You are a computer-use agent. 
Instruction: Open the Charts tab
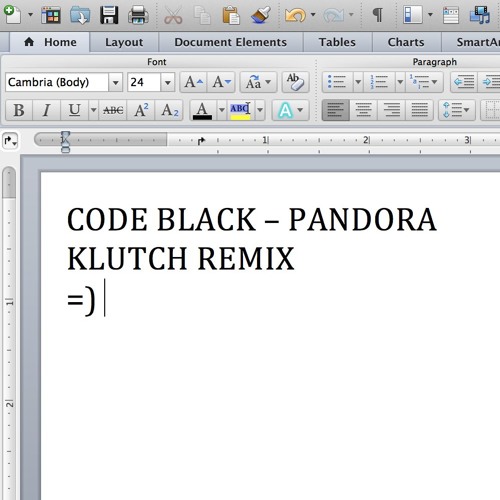[406, 42]
